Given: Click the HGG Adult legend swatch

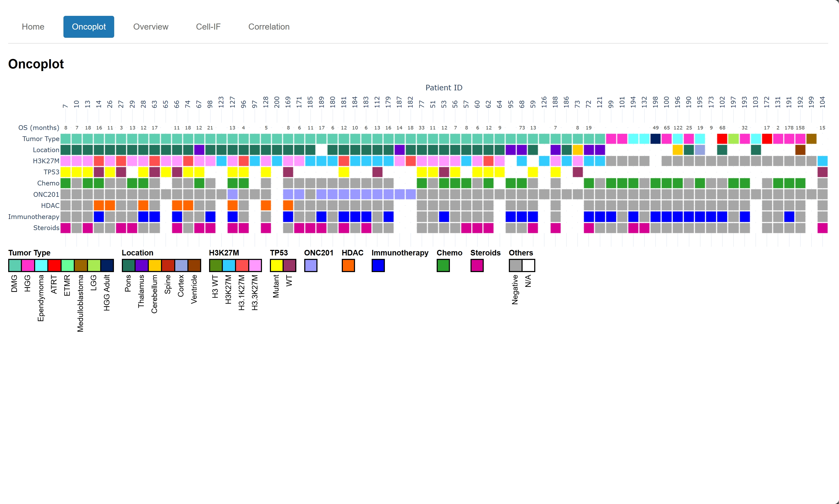Looking at the screenshot, I should coord(107,265).
